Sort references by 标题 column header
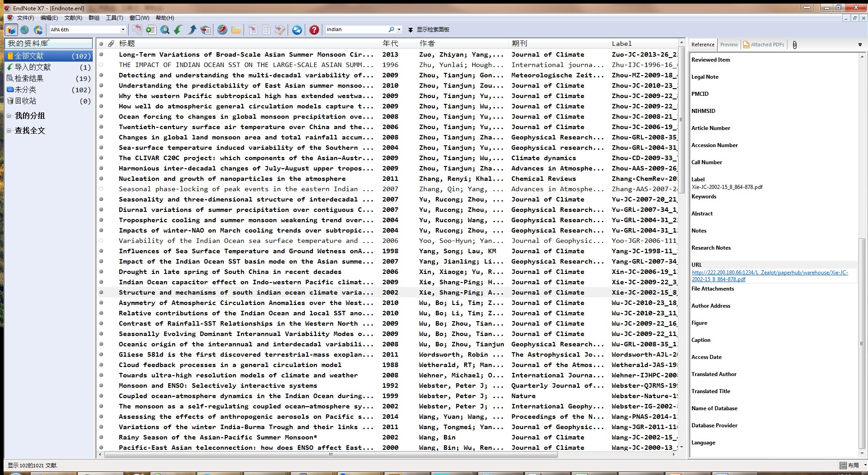The height and width of the screenshot is (475, 868). [248, 44]
